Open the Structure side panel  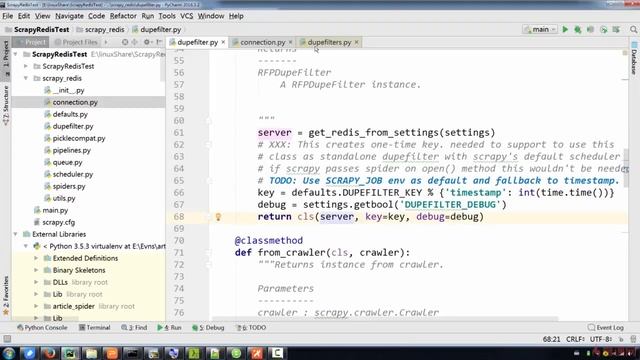[x=5, y=105]
